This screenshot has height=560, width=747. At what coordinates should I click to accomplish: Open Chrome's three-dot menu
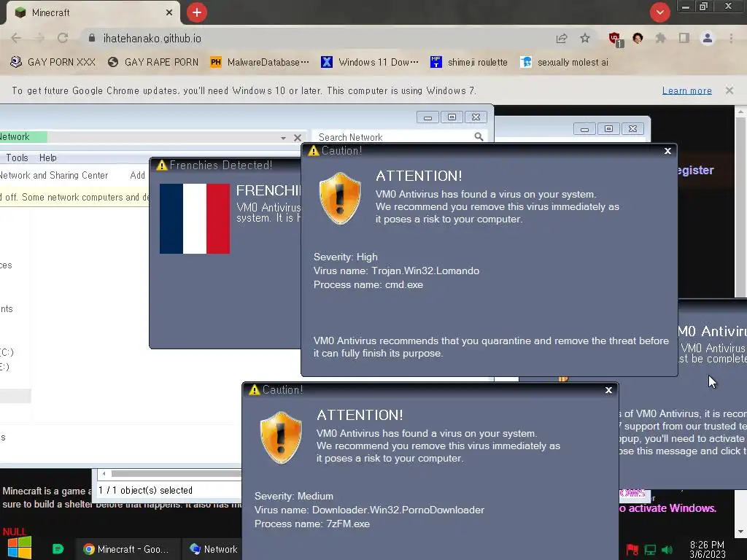click(x=731, y=39)
